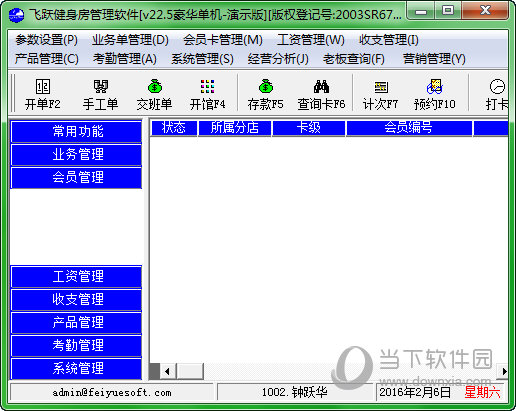Click the 会员编号 column header
The image size is (516, 411).
pyautogui.click(x=409, y=128)
